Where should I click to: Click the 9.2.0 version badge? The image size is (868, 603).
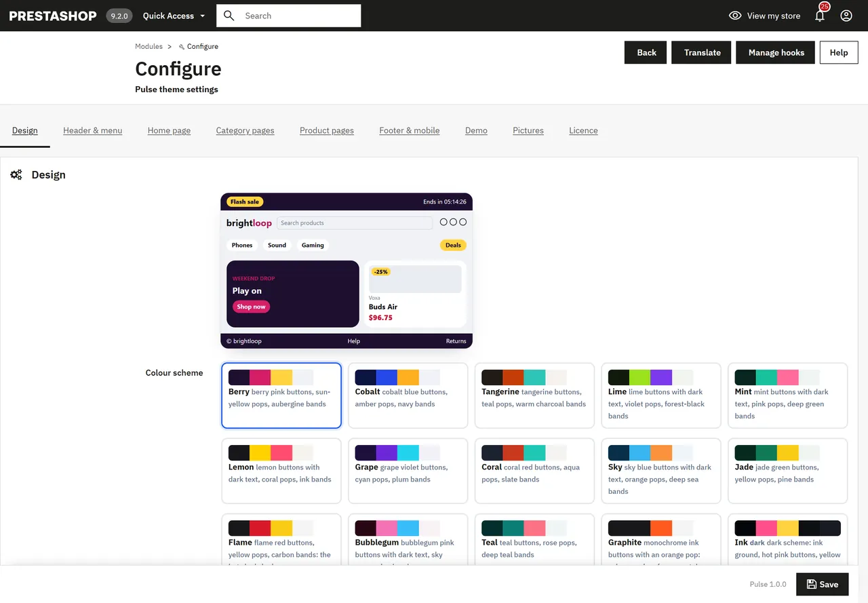click(x=119, y=16)
